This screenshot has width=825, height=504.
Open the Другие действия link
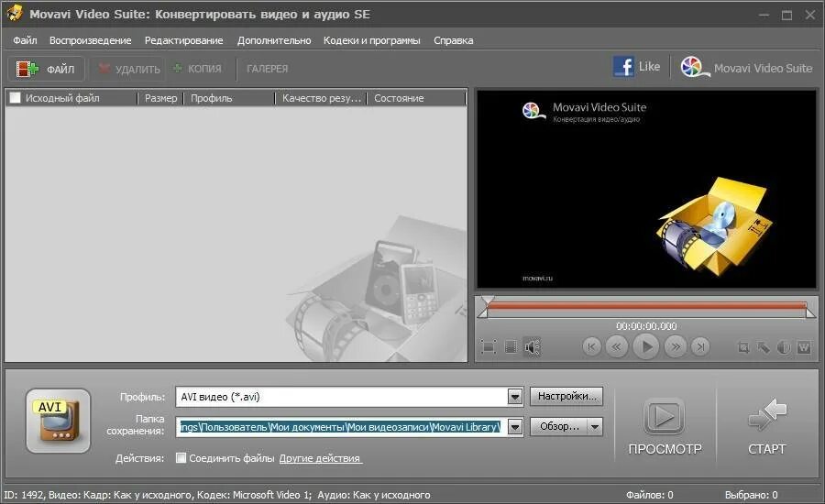point(319,458)
